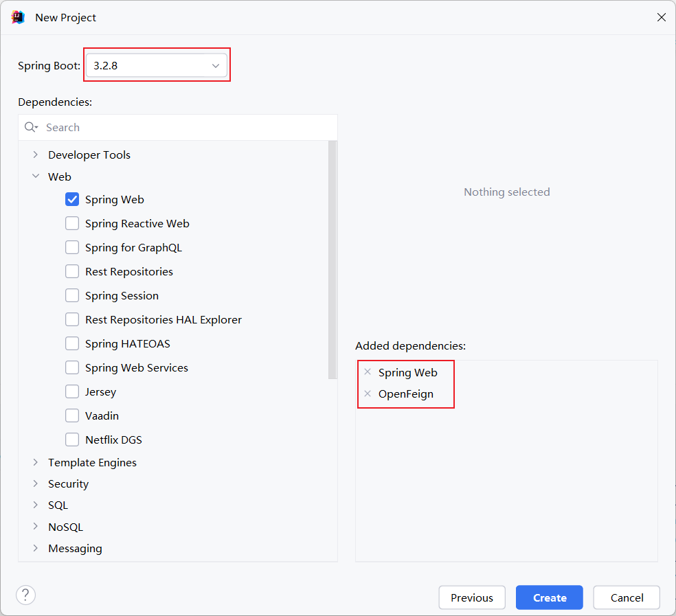Enable the Jersey dependency checkbox
Image resolution: width=676 pixels, height=616 pixels.
coord(72,392)
